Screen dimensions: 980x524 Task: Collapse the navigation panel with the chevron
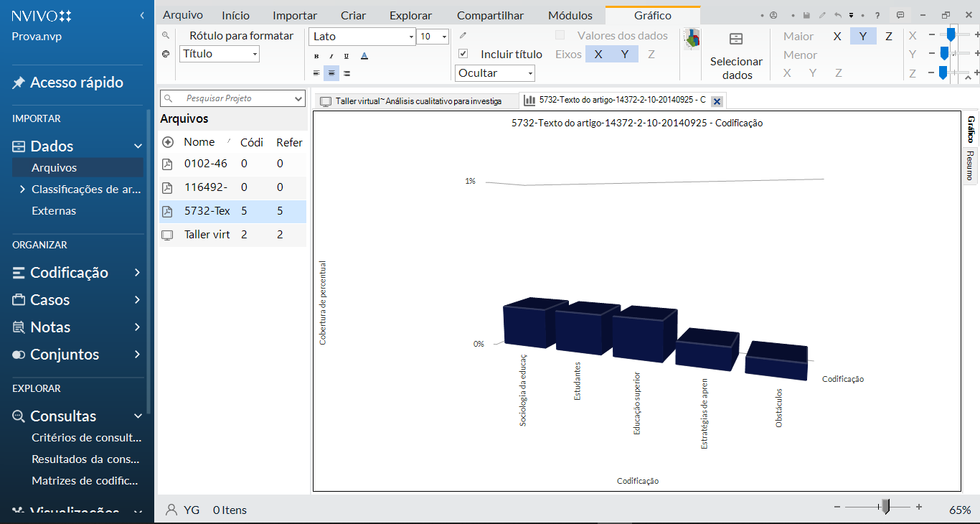tap(142, 16)
